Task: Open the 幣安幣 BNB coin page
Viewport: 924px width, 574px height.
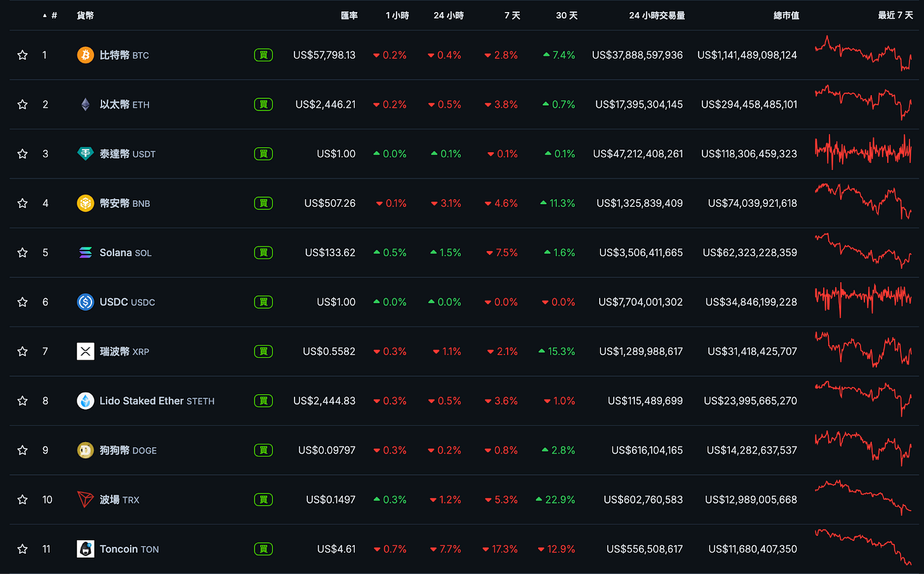Action: coord(125,204)
